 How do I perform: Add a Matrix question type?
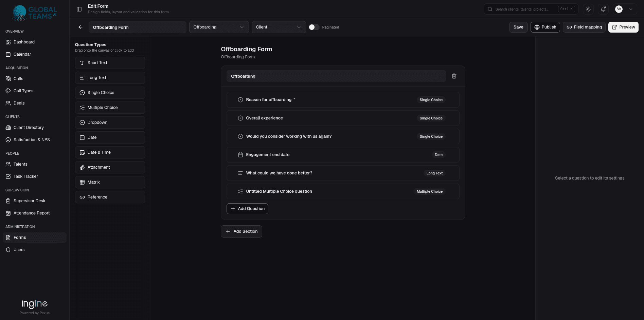pos(110,182)
